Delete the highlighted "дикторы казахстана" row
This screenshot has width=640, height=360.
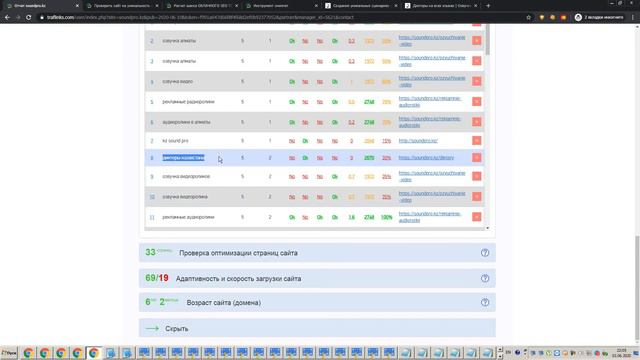(476, 158)
